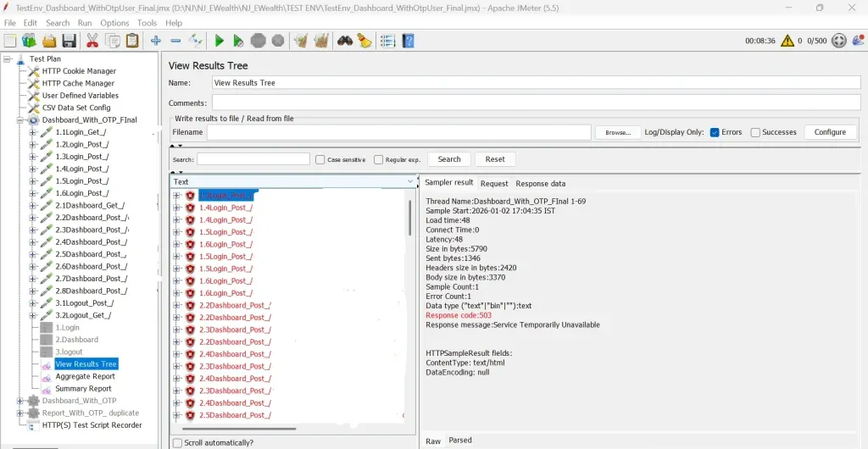Expand 2.1Dashboard_Get_/ in Test Plan tree
868x449 pixels.
(x=33, y=205)
